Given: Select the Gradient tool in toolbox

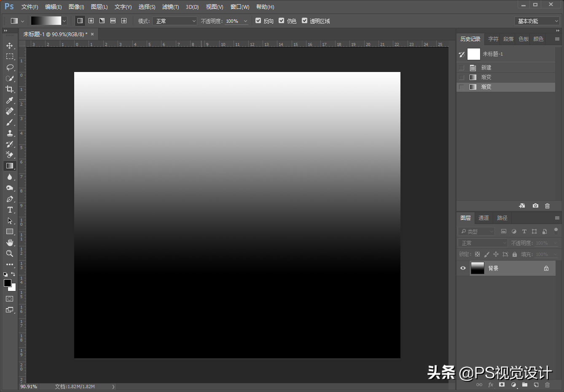Looking at the screenshot, I should tap(10, 166).
